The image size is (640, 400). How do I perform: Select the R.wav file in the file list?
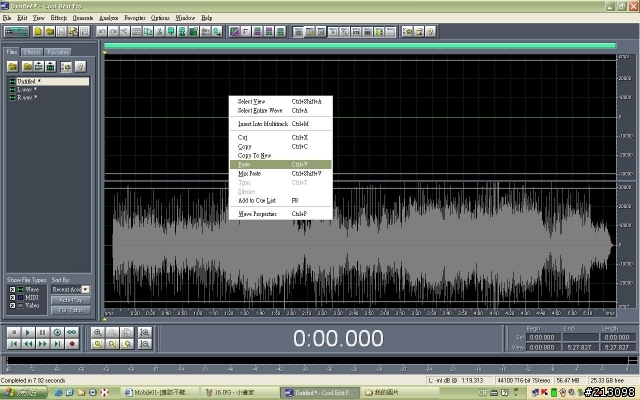click(x=49, y=98)
